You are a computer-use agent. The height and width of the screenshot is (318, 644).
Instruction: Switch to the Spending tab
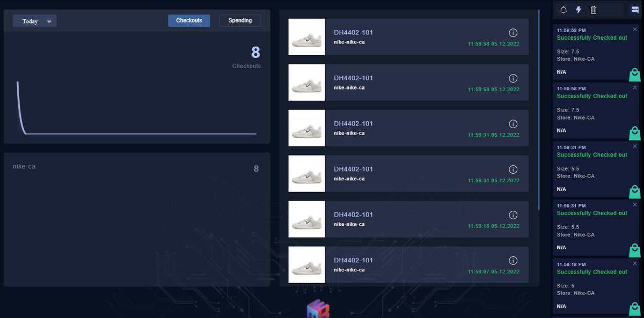[239, 20]
